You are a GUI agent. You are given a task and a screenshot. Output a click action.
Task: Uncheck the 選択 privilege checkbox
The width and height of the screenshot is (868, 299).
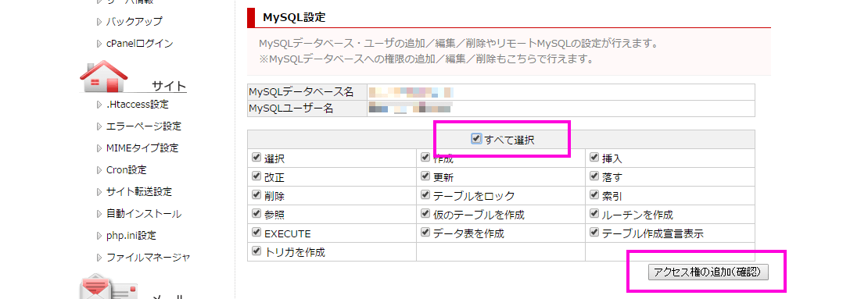click(256, 158)
